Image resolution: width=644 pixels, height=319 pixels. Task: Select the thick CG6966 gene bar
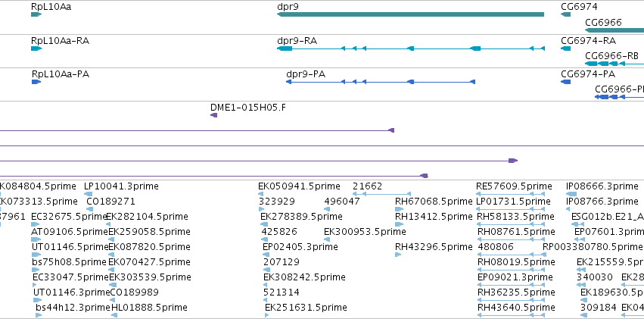614,30
